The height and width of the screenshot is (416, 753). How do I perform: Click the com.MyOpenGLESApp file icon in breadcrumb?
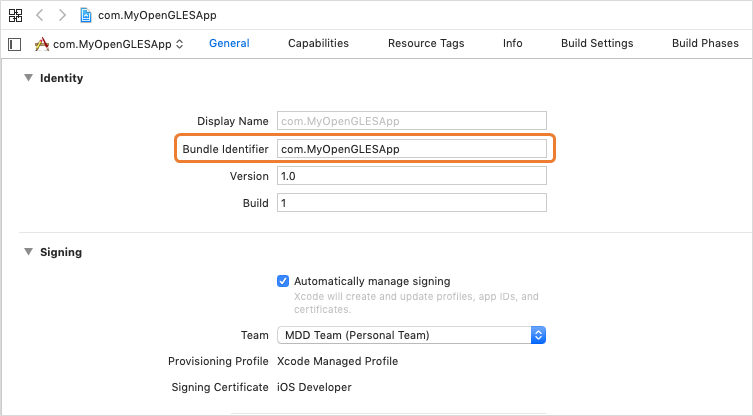87,16
